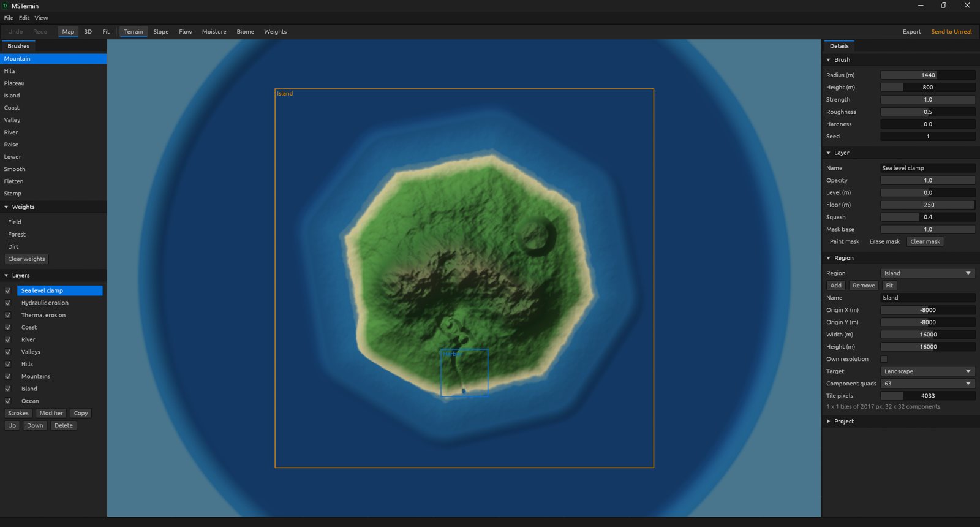
Task: Open the Region dropdown showing Island
Action: [x=928, y=273]
